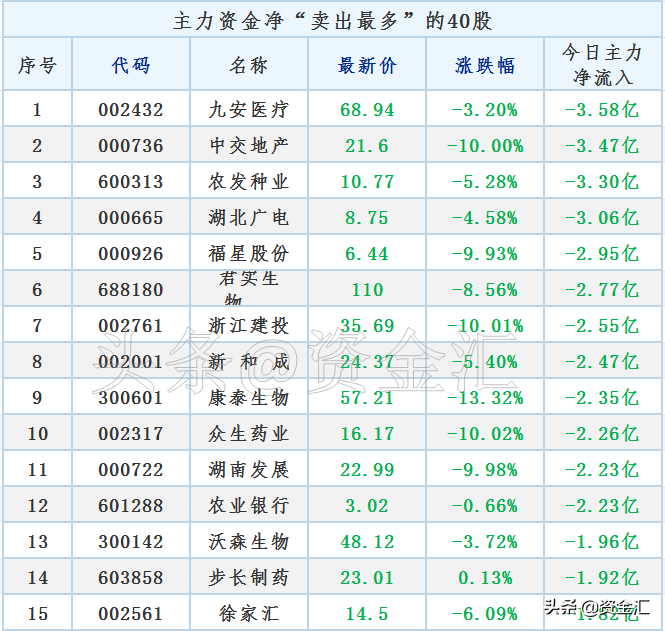Click change -13.32% cell
665x631 pixels.
[x=485, y=398]
